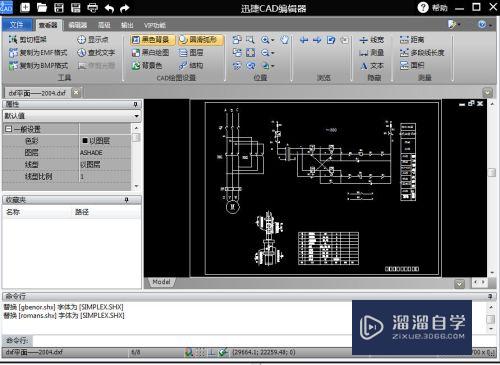The width and height of the screenshot is (500, 365).
Task: Open the document tab list dropdown arrow
Action: click(x=487, y=92)
